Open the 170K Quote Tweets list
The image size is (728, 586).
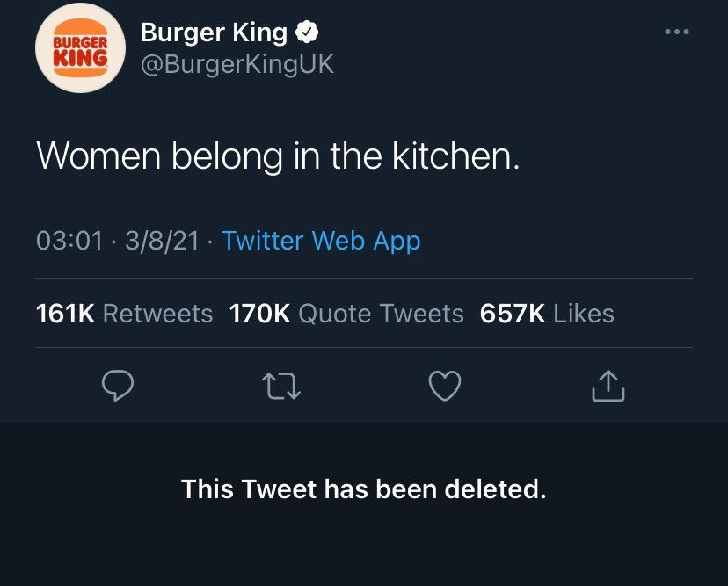coord(346,314)
